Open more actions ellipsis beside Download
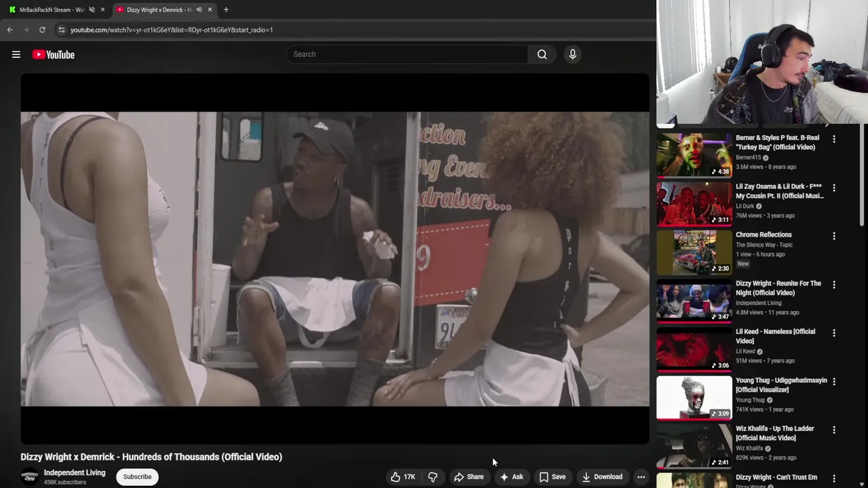Image resolution: width=868 pixels, height=488 pixels. tap(641, 476)
